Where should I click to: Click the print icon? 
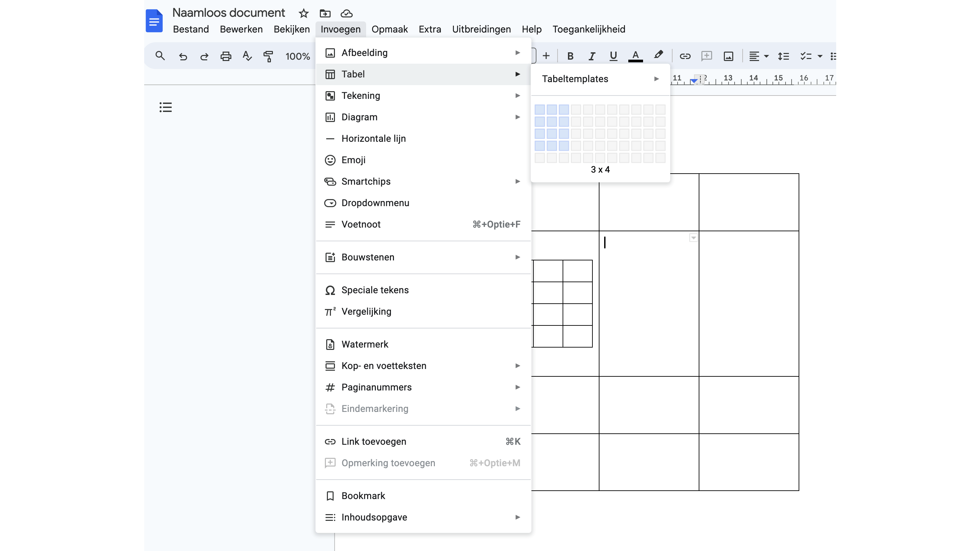click(226, 56)
